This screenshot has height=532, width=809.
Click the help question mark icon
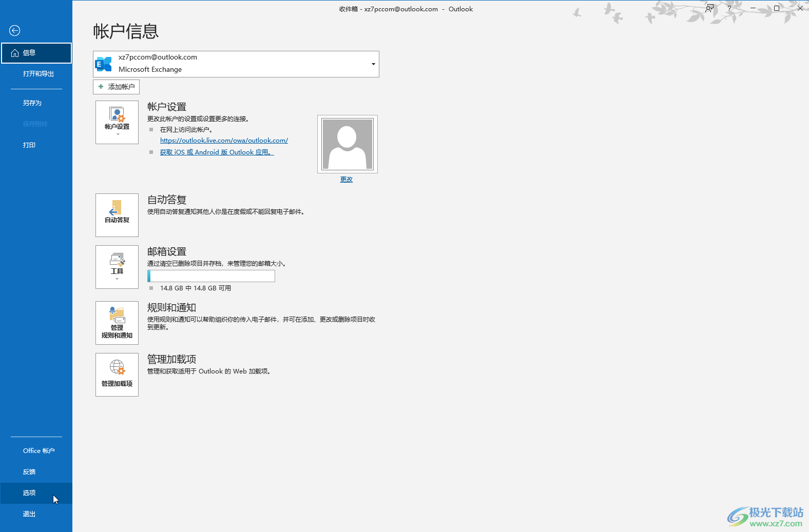click(x=729, y=8)
